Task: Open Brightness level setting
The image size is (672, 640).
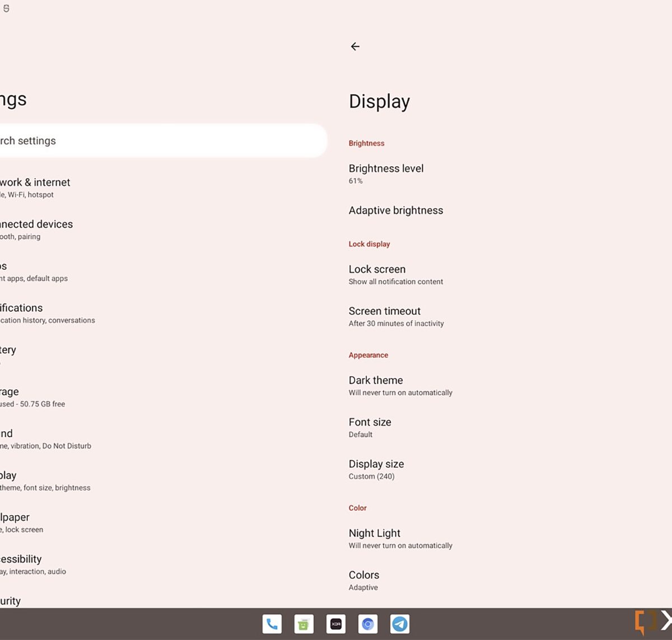Action: click(x=386, y=174)
